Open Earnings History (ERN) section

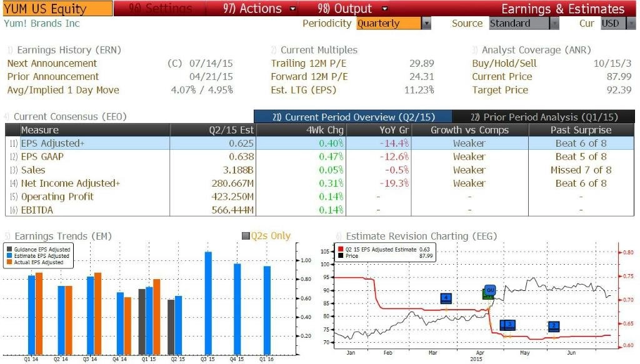click(64, 50)
